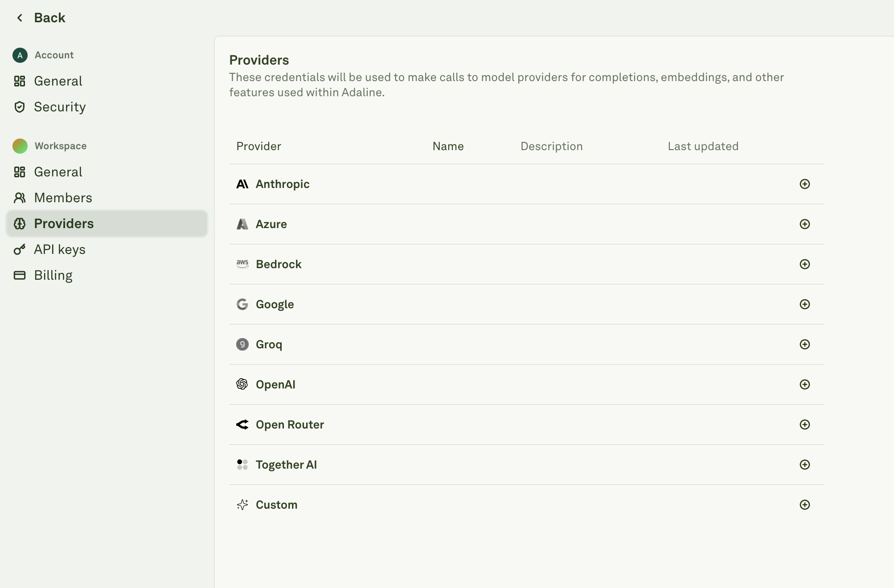894x588 pixels.
Task: Click the Anthropic provider name
Action: [283, 184]
